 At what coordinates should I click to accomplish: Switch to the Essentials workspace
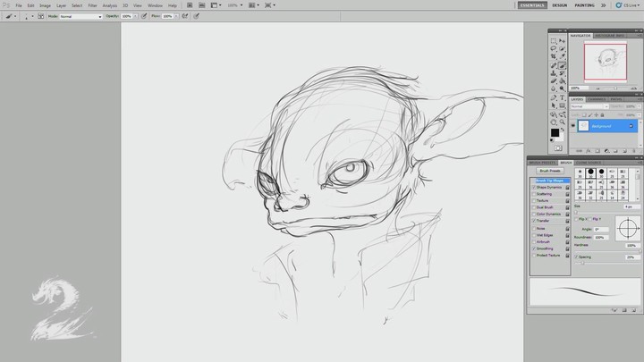(532, 5)
